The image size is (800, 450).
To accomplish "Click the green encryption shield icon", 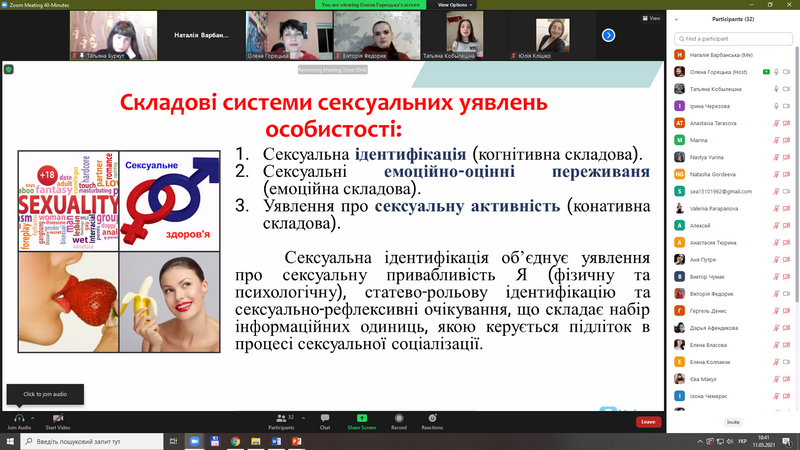I will click(9, 69).
